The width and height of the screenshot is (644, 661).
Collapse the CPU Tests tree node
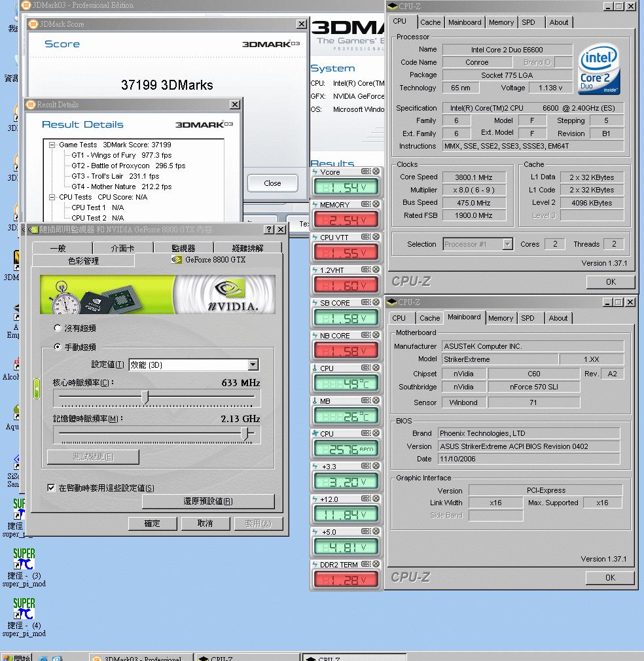52,197
